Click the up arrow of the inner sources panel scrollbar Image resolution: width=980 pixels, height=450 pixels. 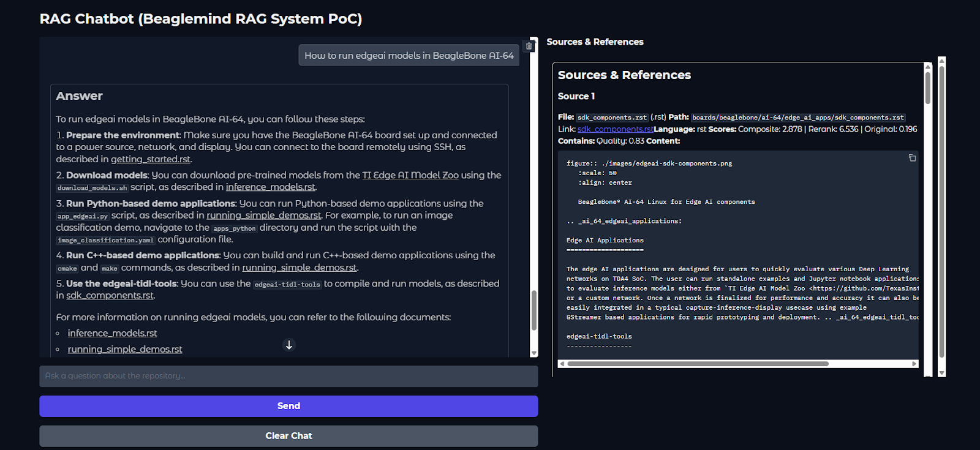click(x=928, y=66)
